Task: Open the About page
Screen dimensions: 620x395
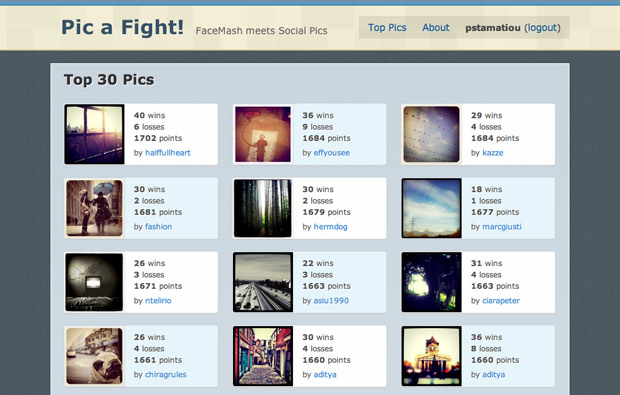Action: (436, 28)
